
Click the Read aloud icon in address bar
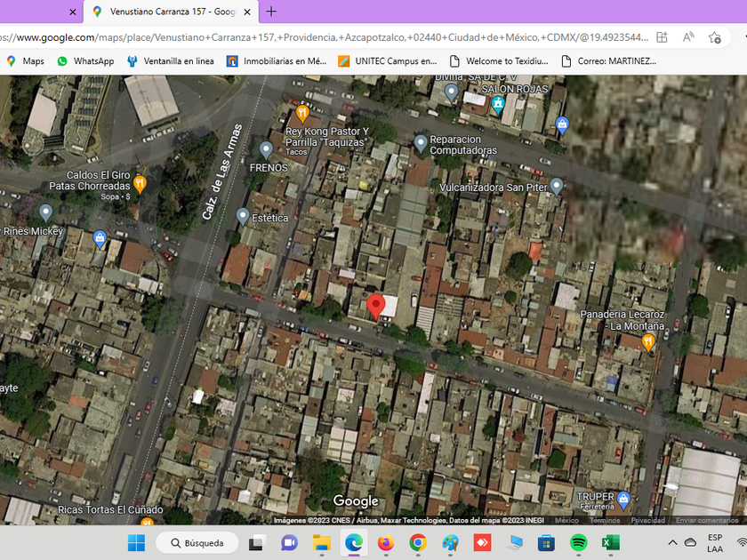pyautogui.click(x=688, y=37)
